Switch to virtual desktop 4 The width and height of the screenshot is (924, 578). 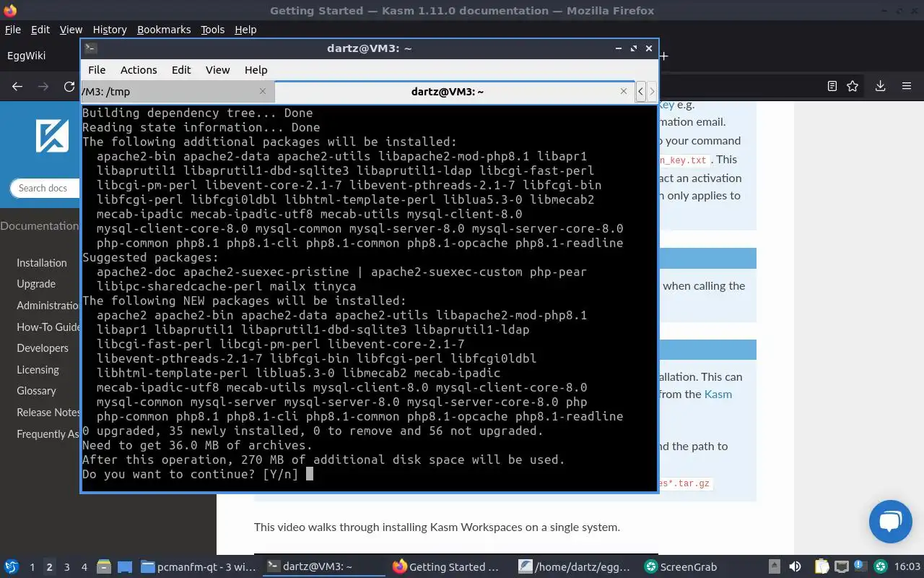coord(84,567)
